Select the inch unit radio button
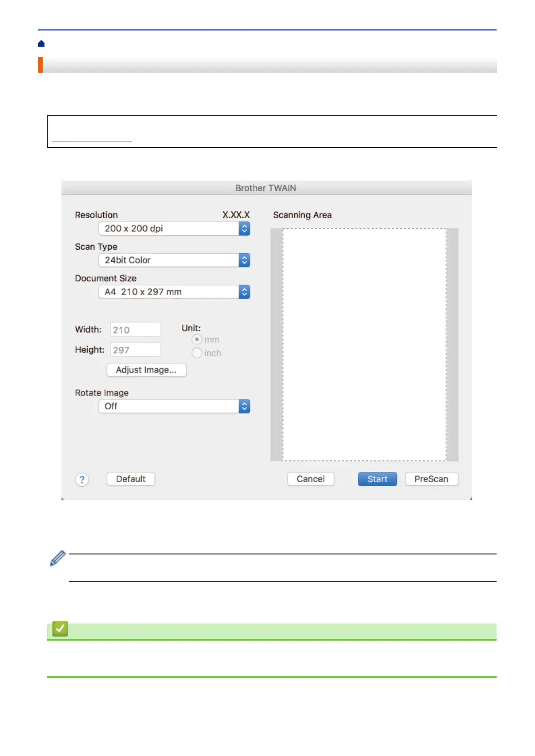 click(x=197, y=353)
